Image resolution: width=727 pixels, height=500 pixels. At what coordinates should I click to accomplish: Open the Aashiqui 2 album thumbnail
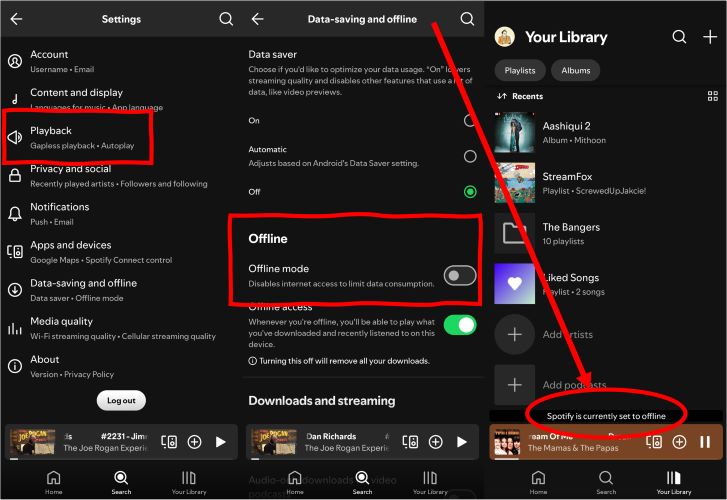[515, 134]
